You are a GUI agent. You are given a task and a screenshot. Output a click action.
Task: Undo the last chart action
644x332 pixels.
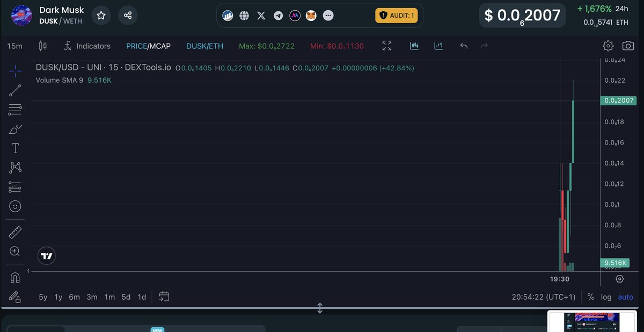point(464,46)
